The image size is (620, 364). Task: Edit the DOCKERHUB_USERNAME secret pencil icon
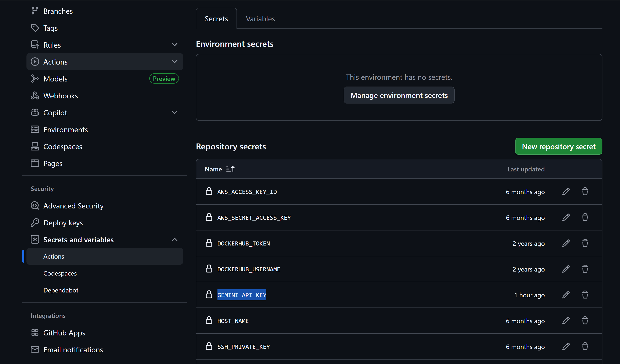pyautogui.click(x=566, y=269)
